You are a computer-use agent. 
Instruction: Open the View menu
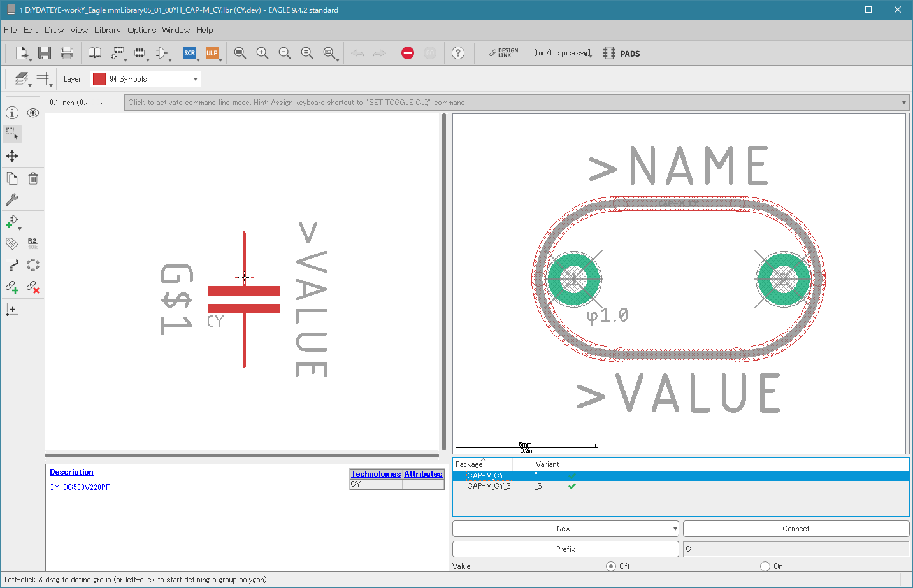(x=79, y=30)
